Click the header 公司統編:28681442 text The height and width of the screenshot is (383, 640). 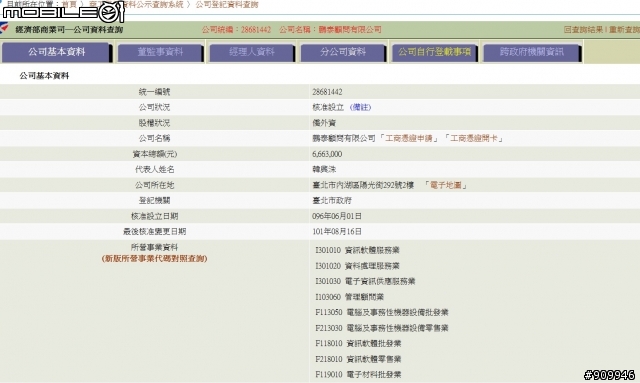click(x=236, y=29)
